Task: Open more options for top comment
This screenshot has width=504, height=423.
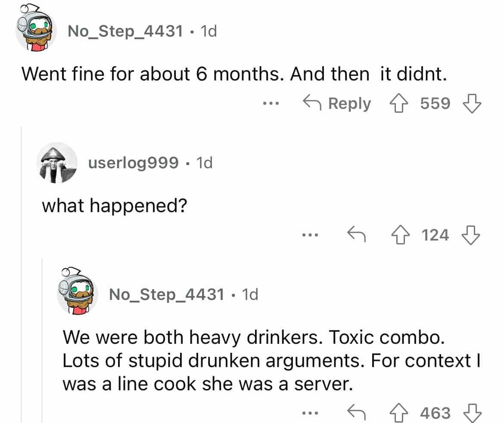Action: (x=272, y=104)
